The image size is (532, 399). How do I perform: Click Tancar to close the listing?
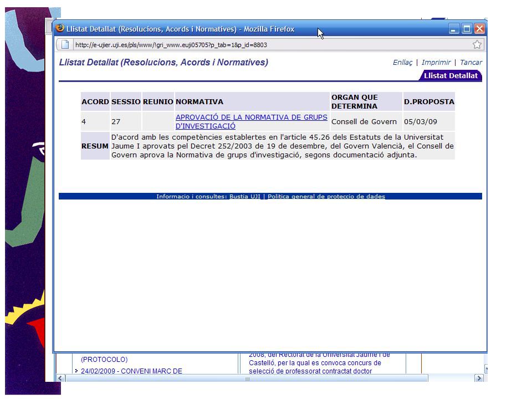pos(471,63)
